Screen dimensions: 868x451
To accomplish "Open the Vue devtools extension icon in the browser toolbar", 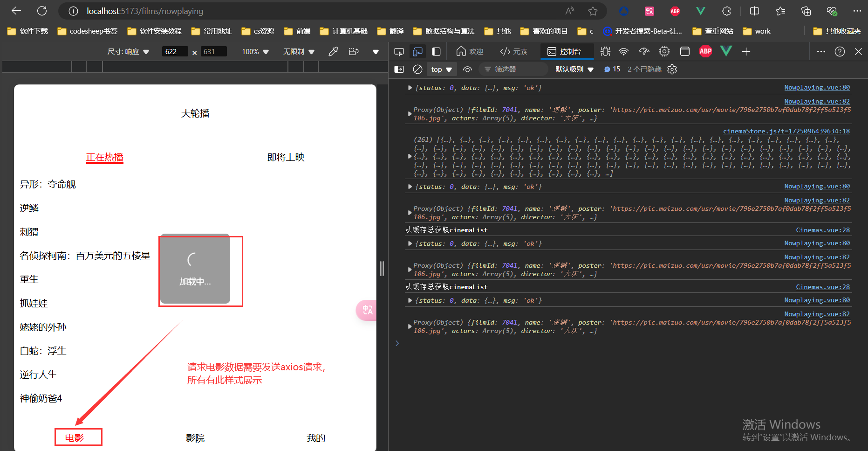I will [701, 11].
